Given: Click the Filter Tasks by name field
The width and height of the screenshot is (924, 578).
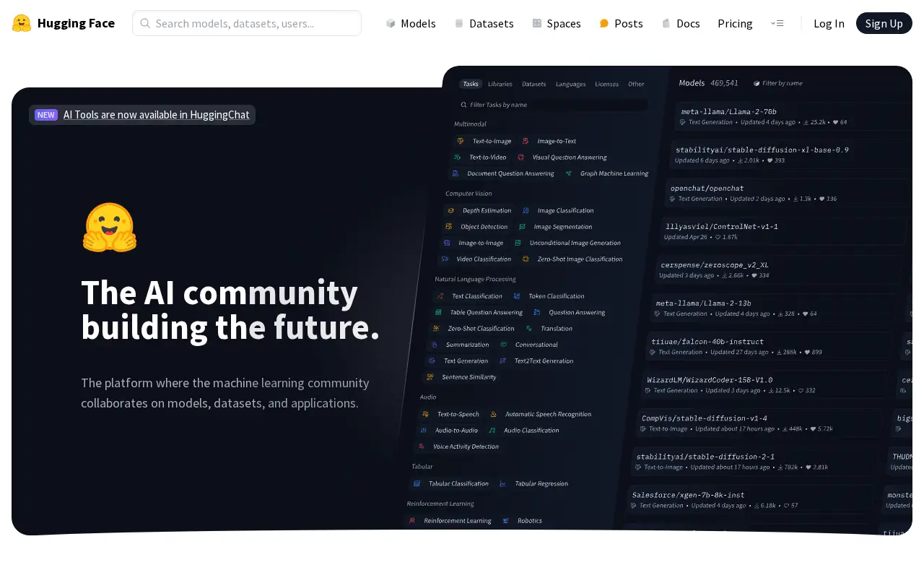Looking at the screenshot, I should click(x=552, y=105).
